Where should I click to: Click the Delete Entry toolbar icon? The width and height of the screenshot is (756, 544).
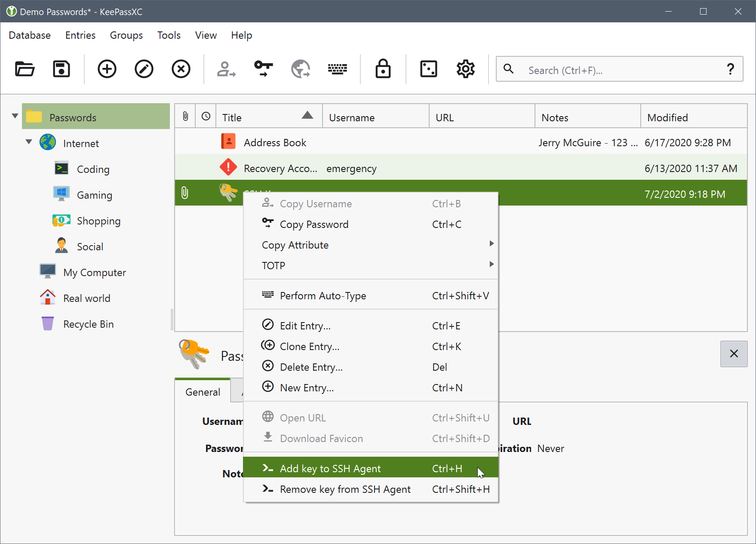point(181,69)
